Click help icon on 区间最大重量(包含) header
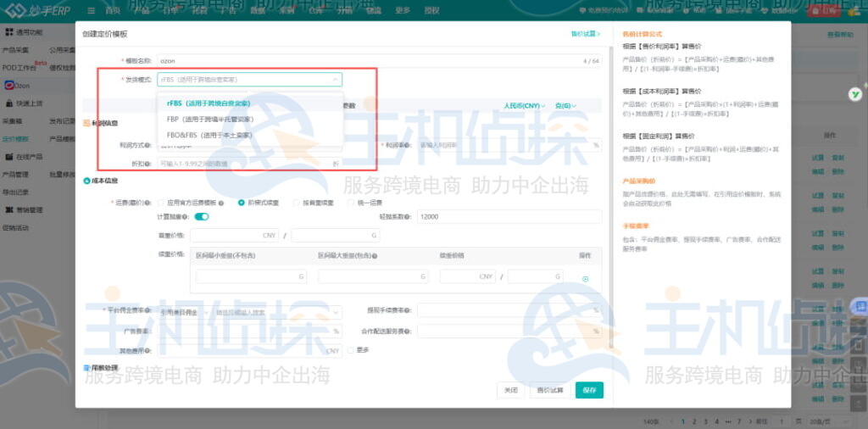 point(375,256)
